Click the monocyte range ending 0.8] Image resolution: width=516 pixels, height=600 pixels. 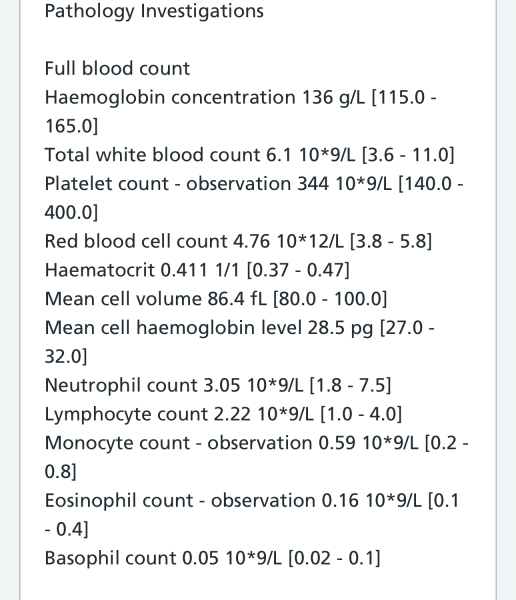[x=60, y=472]
